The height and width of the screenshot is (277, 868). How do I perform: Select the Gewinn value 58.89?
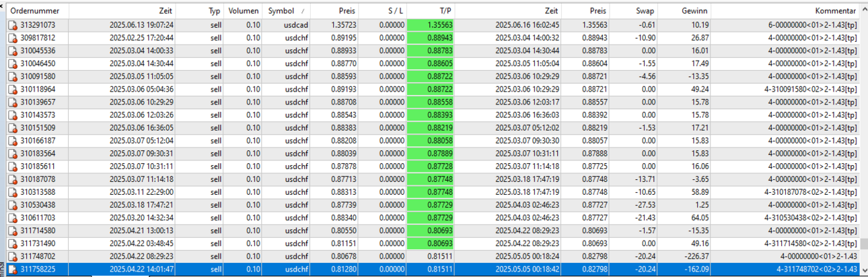(x=699, y=192)
